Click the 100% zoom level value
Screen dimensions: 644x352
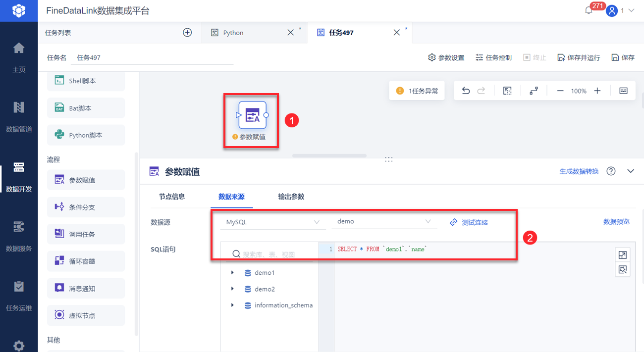579,91
